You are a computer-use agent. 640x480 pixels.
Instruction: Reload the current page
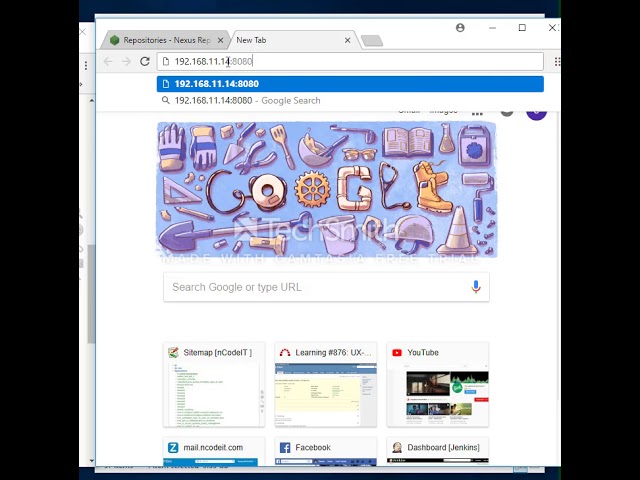[145, 61]
